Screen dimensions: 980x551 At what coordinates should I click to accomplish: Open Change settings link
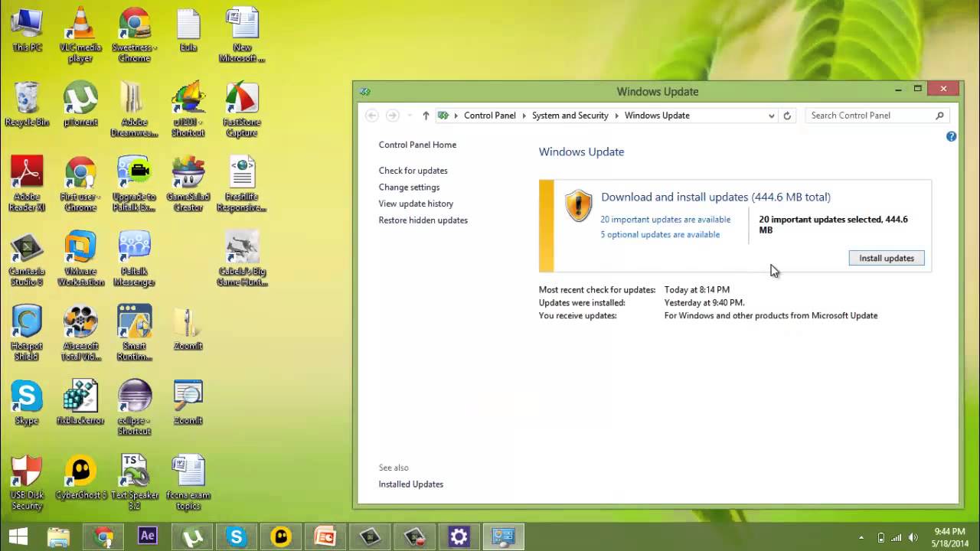tap(409, 187)
